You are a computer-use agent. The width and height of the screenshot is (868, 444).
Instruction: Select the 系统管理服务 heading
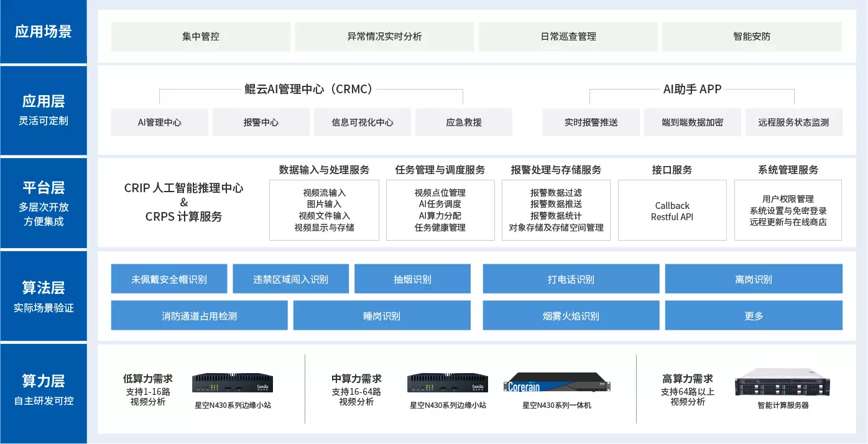(x=788, y=170)
